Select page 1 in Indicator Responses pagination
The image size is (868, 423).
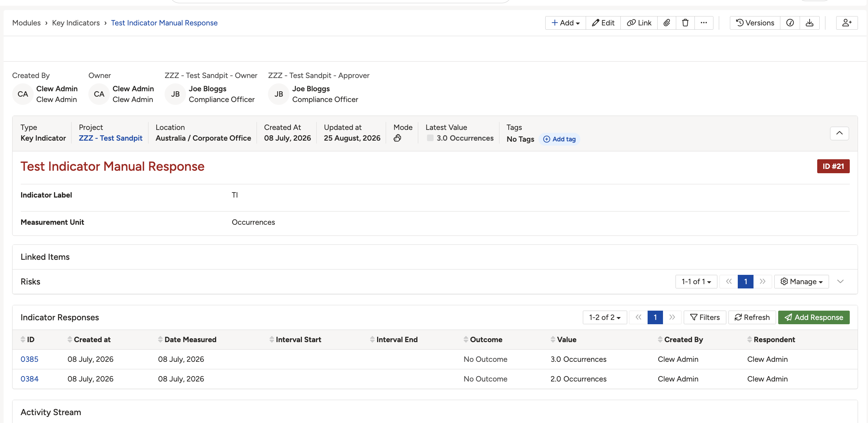click(x=655, y=317)
